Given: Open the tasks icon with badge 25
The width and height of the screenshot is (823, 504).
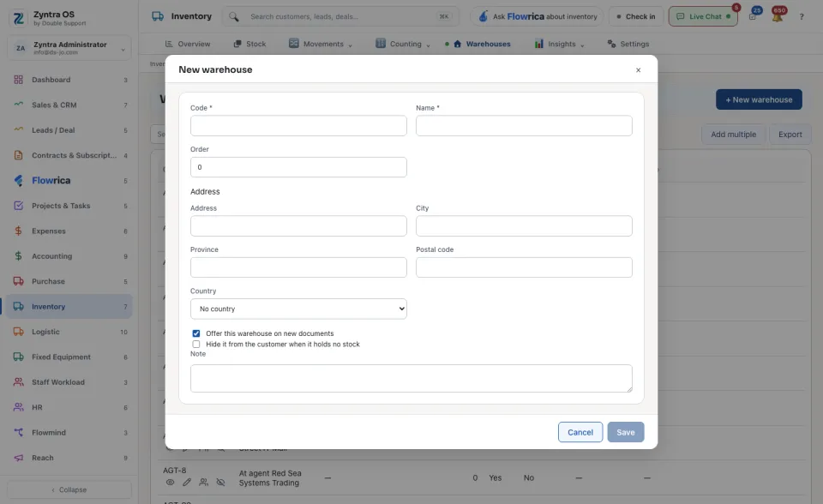Looking at the screenshot, I should click(753, 17).
